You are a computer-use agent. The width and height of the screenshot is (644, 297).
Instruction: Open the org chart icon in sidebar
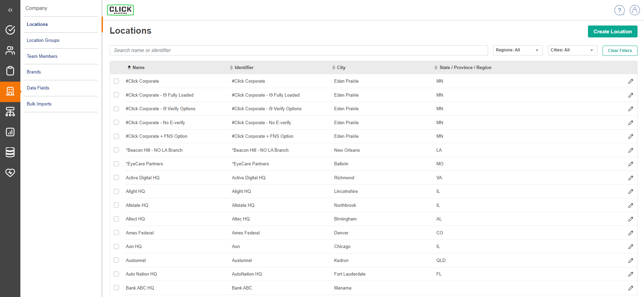coord(10,112)
